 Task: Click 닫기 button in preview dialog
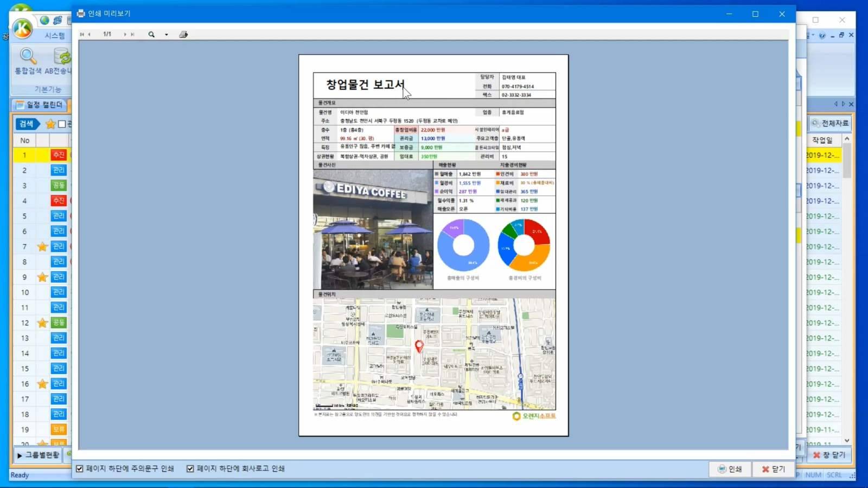pos(774,469)
